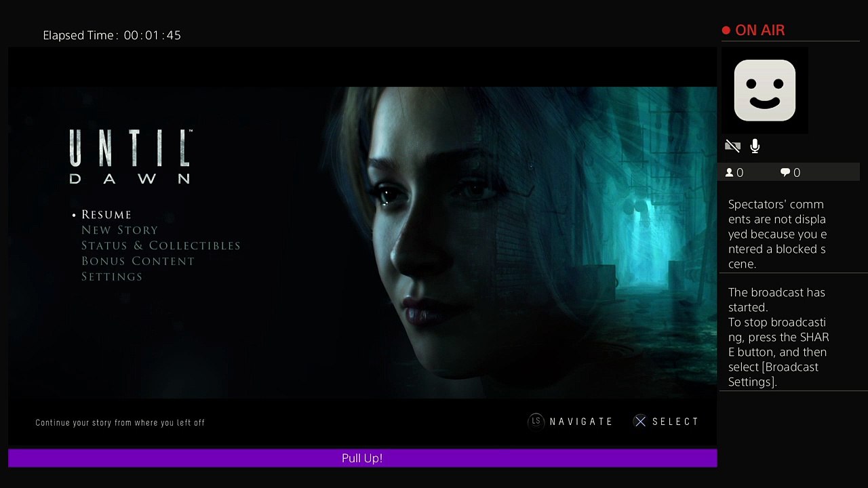This screenshot has width=868, height=488.
Task: Click the NAVIGATE hint label
Action: click(x=581, y=422)
